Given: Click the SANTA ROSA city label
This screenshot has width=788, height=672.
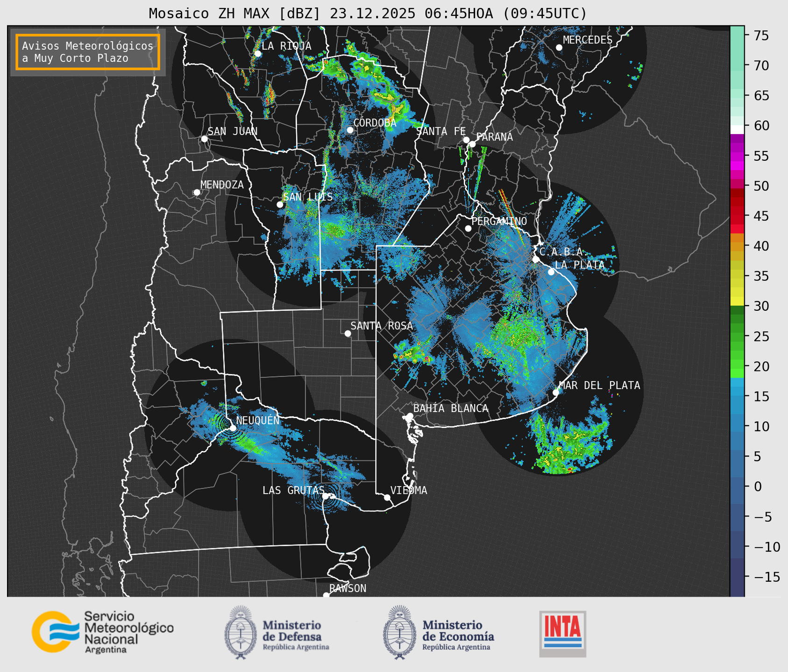Looking at the screenshot, I should coord(382,326).
